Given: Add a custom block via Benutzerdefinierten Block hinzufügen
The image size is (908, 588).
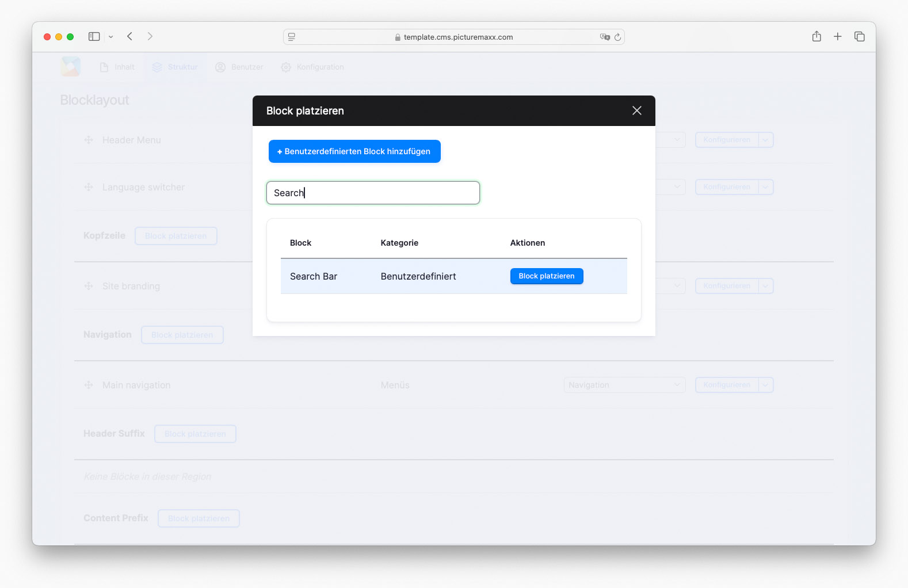Looking at the screenshot, I should 354,151.
